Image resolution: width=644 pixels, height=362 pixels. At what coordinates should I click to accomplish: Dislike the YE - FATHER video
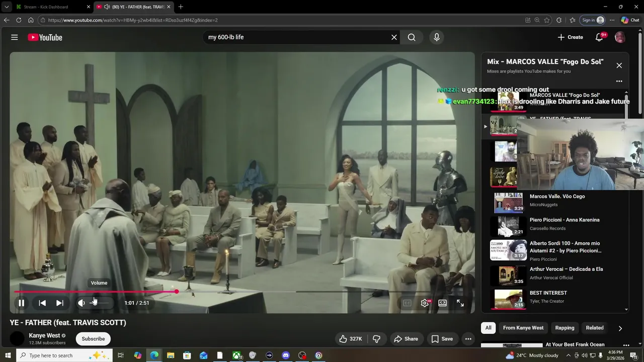[x=376, y=339]
